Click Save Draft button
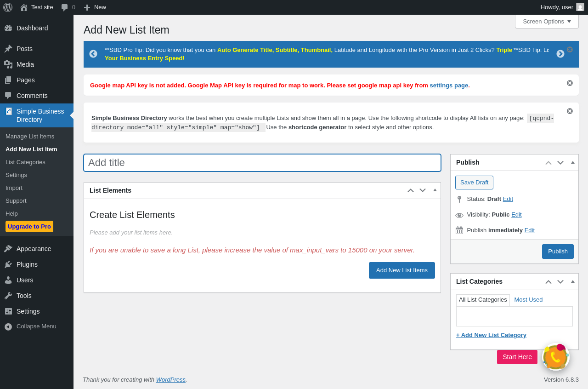This screenshot has height=389, width=588. [474, 183]
